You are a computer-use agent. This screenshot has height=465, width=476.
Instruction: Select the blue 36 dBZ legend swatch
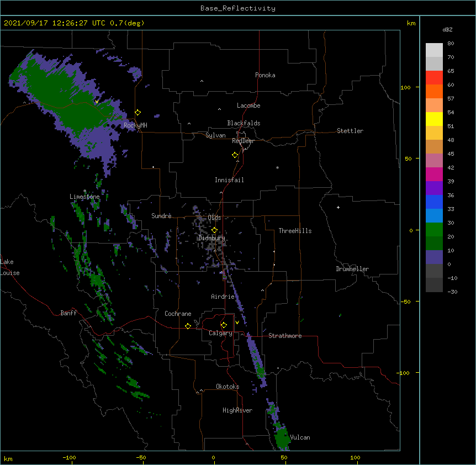[x=434, y=202]
